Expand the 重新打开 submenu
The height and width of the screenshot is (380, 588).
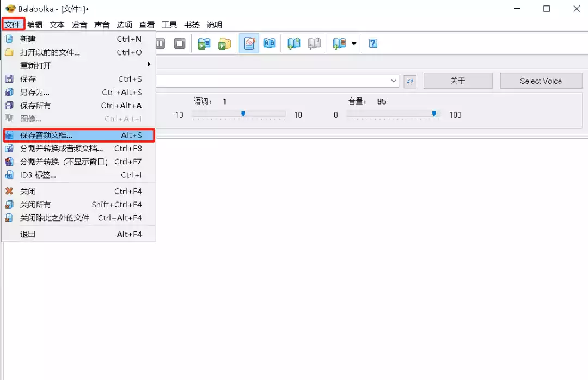point(78,66)
